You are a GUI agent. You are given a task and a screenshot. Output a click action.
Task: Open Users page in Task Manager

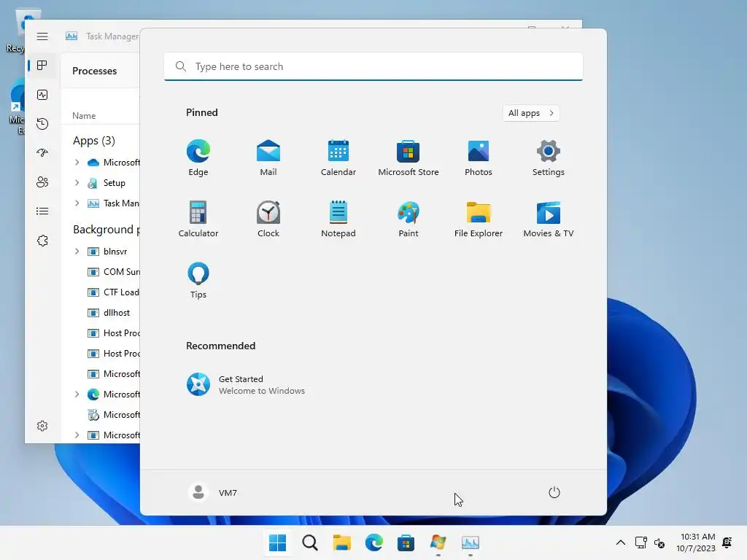coord(42,182)
